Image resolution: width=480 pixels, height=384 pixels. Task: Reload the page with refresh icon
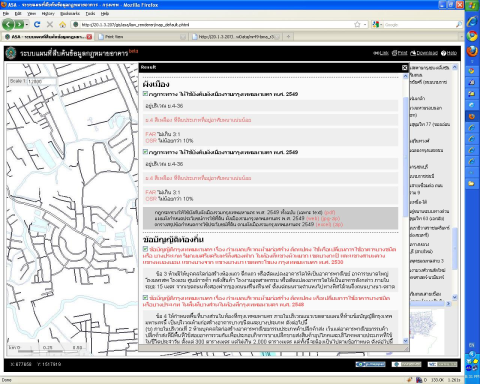tap(37, 24)
